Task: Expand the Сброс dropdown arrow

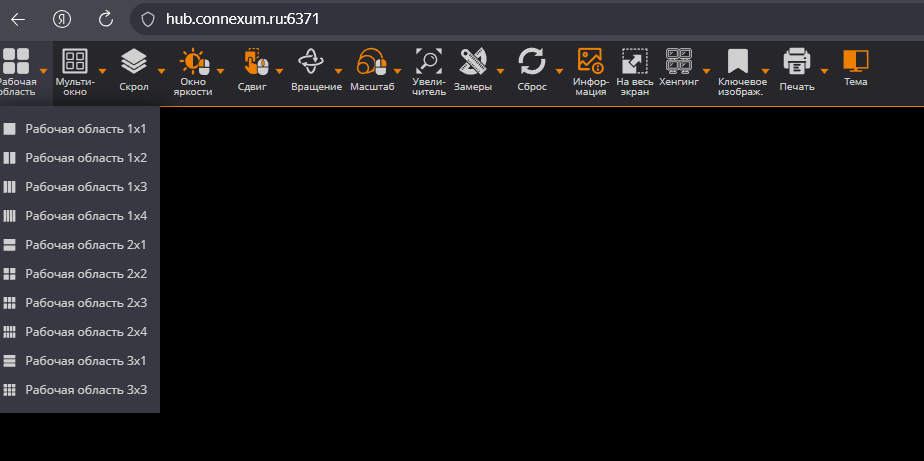Action: (559, 71)
